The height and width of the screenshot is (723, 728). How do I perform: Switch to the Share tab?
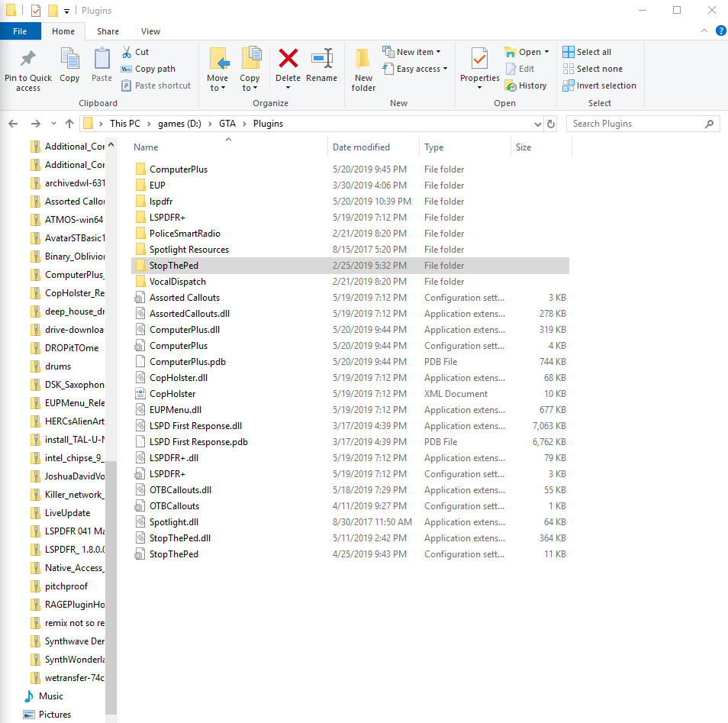(108, 31)
